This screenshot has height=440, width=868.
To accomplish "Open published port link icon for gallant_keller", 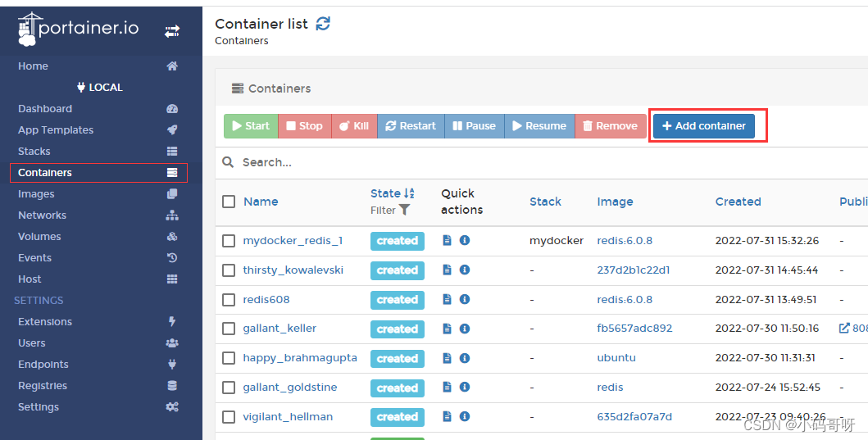I will coord(844,329).
